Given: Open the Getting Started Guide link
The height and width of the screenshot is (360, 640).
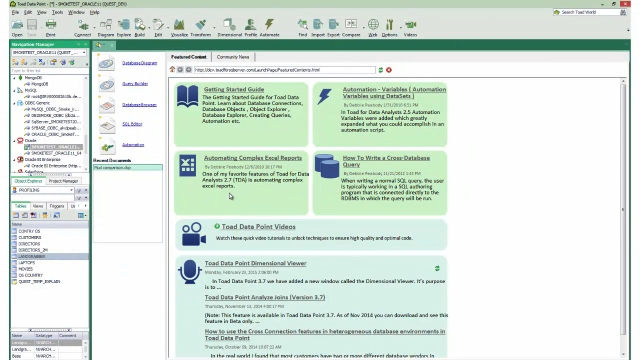Looking at the screenshot, I should (x=234, y=89).
